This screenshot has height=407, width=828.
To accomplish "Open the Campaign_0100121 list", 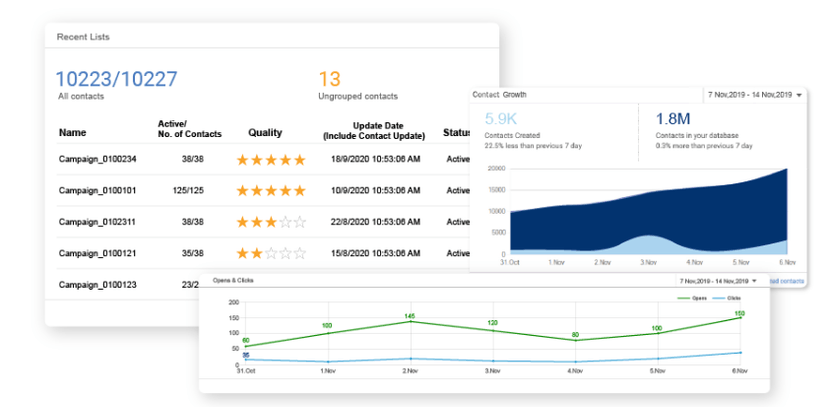I will pos(97,254).
